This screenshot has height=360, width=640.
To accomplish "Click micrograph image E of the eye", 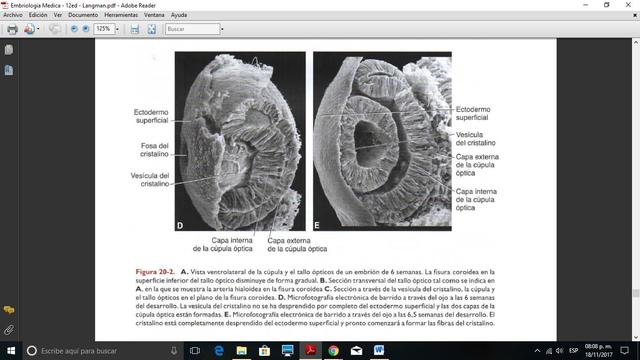I will click(382, 141).
